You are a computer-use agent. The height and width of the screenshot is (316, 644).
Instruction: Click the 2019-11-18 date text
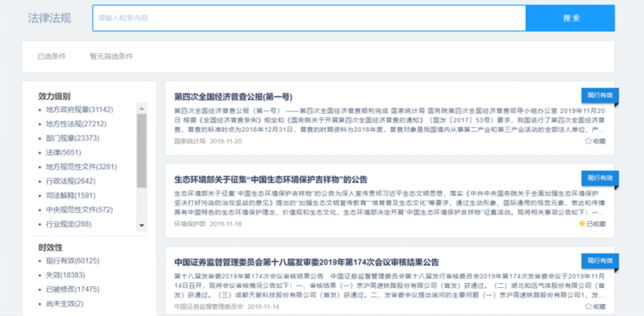[226, 224]
